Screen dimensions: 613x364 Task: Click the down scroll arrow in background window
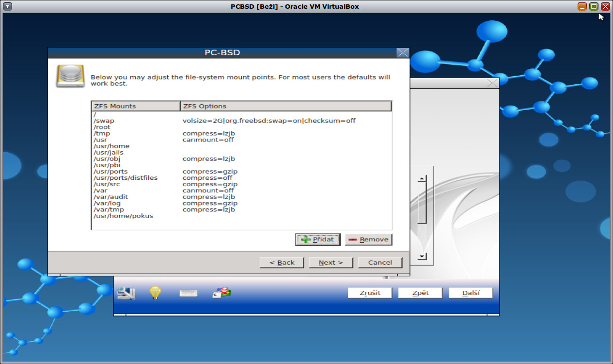(421, 256)
